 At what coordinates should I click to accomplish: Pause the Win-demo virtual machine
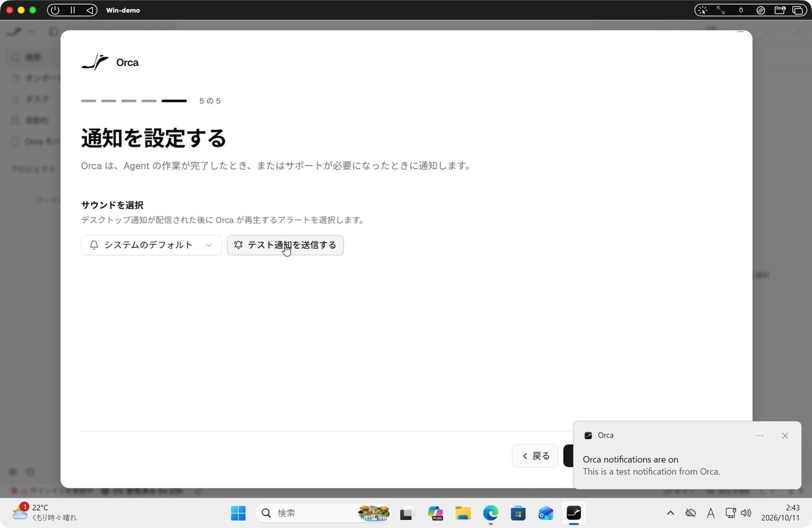[x=73, y=10]
